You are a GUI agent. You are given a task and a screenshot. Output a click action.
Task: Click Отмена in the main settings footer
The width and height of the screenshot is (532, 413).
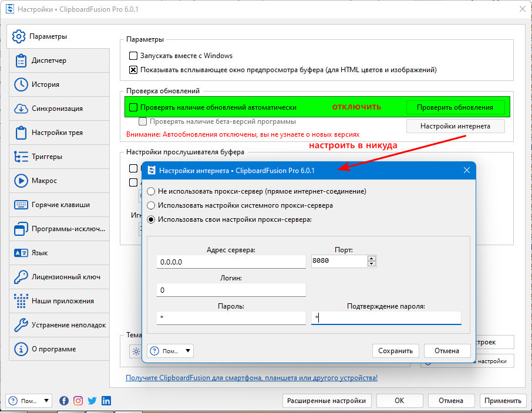click(x=451, y=401)
